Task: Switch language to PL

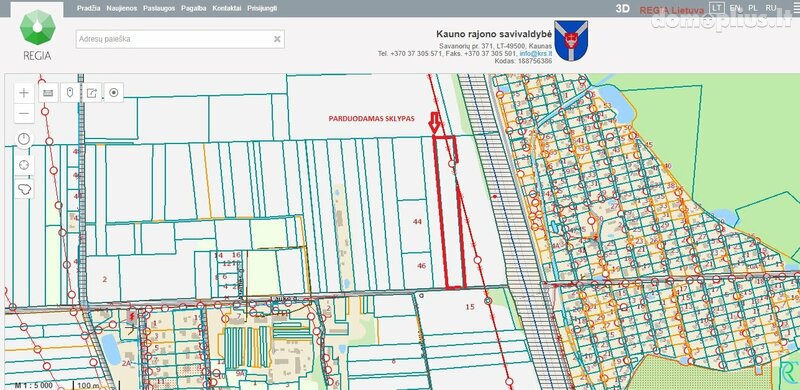Action: 753,8
